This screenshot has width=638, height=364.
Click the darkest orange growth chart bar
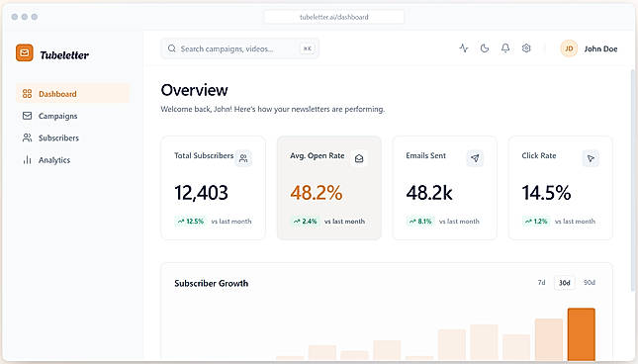click(x=581, y=334)
